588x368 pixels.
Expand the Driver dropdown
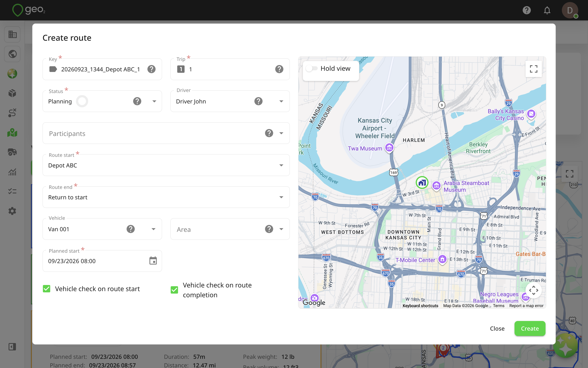pyautogui.click(x=281, y=101)
